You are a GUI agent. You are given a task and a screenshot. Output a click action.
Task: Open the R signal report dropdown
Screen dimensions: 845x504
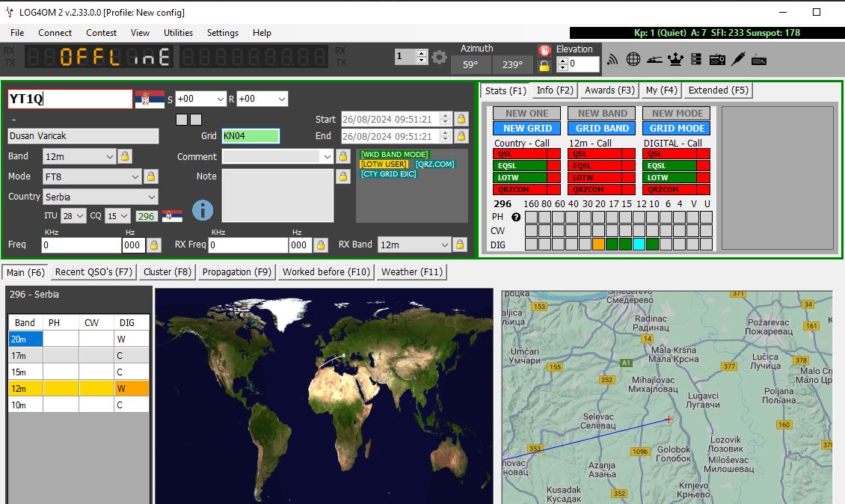(x=281, y=99)
